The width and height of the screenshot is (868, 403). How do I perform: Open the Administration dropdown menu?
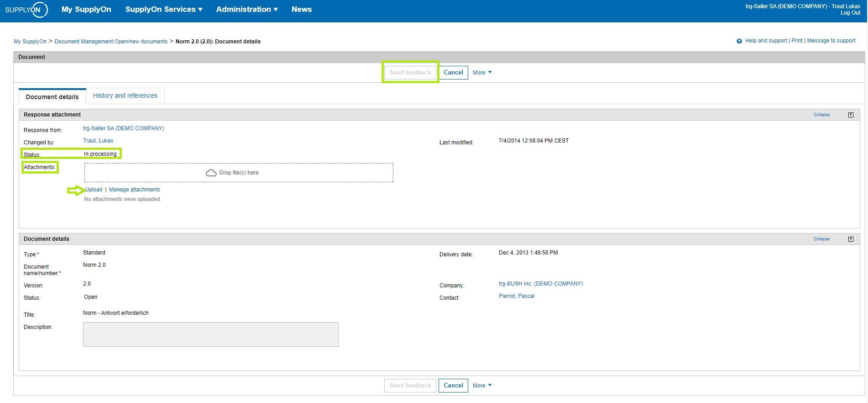coord(247,9)
